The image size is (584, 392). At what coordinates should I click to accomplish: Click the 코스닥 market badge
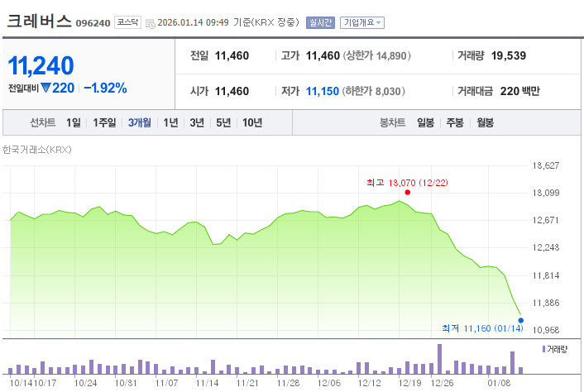point(127,22)
